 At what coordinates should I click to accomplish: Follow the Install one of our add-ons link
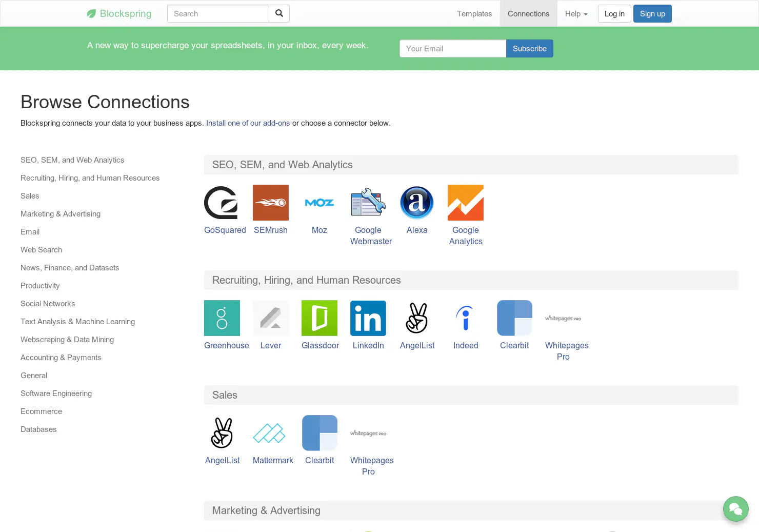[248, 123]
